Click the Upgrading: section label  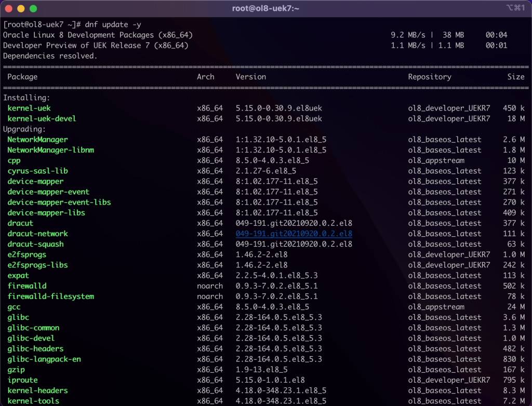(25, 129)
